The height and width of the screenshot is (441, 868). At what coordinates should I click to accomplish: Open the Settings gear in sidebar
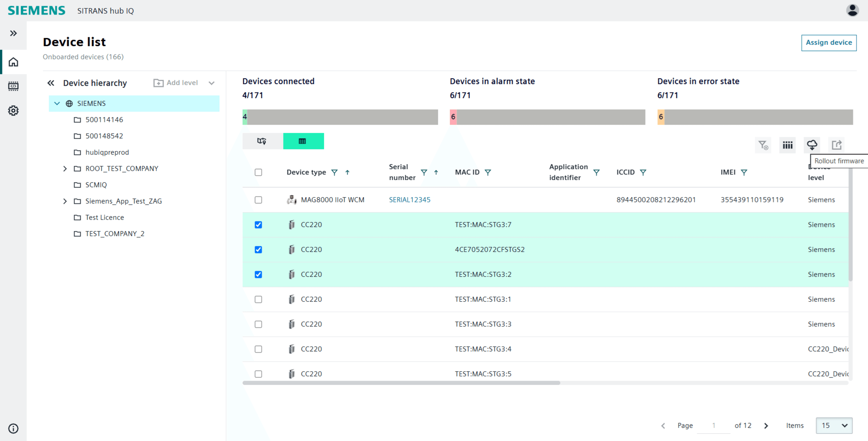click(13, 110)
